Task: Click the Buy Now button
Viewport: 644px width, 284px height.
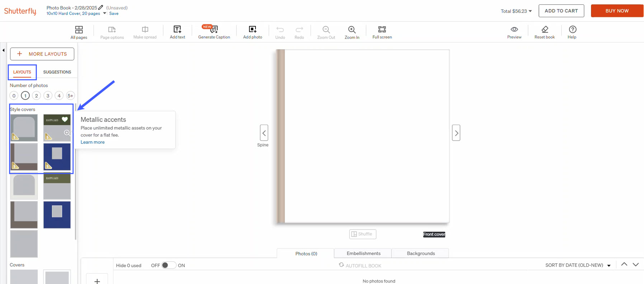Action: tap(617, 11)
